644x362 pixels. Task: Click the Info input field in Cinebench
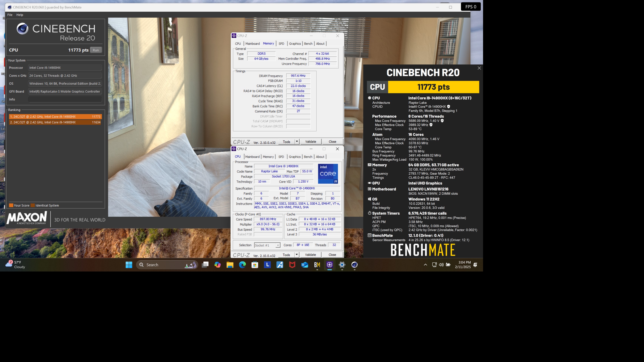tap(65, 99)
